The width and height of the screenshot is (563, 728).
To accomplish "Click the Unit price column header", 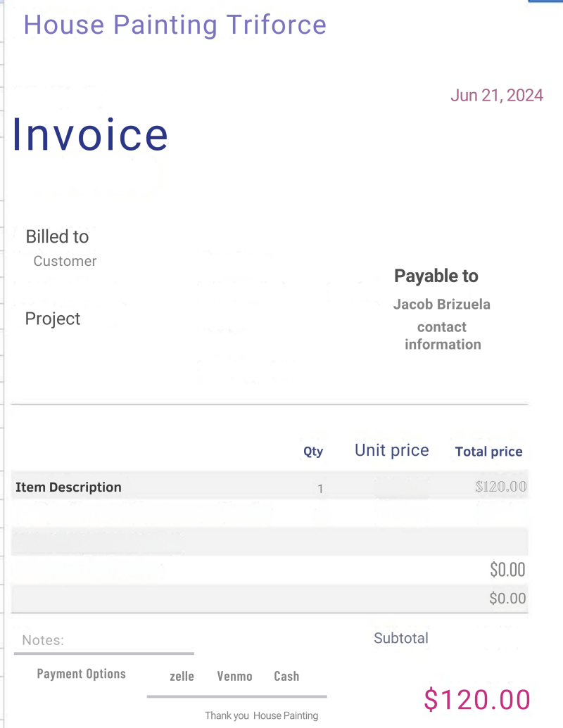I will tap(392, 450).
